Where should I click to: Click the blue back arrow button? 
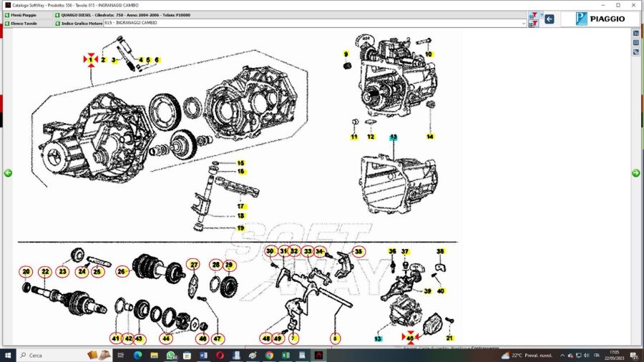[x=550, y=19]
